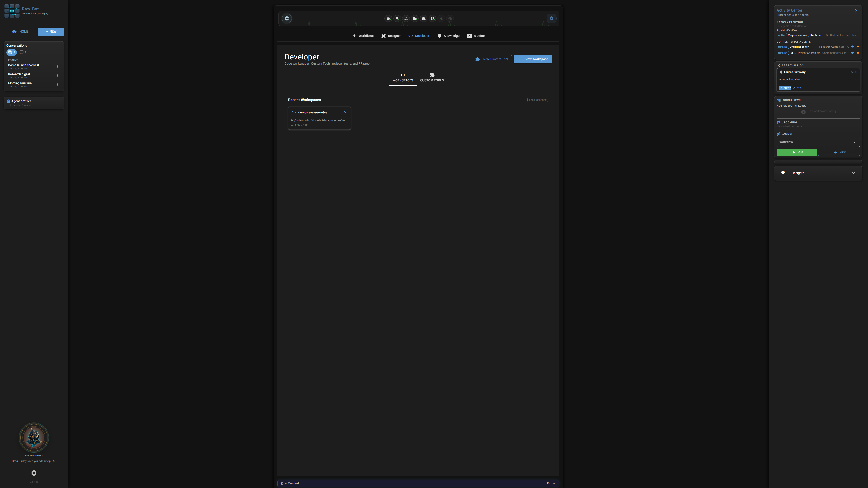Viewport: 868px width, 488px height.
Task: Deny the Launch Summary request
Action: point(797,88)
